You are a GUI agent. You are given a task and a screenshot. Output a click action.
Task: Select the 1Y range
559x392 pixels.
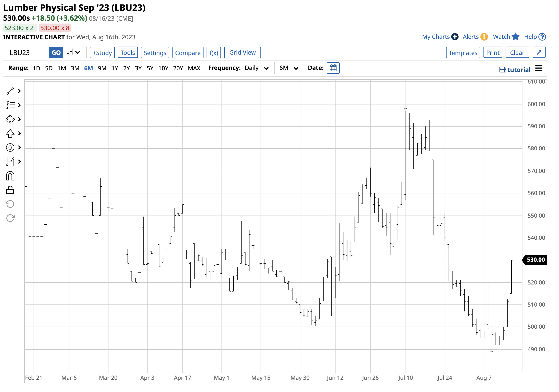point(115,68)
